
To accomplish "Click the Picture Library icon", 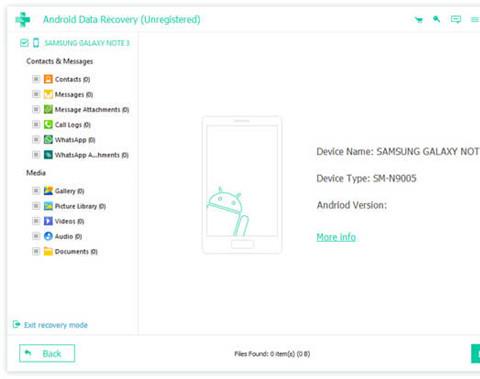I will point(48,206).
